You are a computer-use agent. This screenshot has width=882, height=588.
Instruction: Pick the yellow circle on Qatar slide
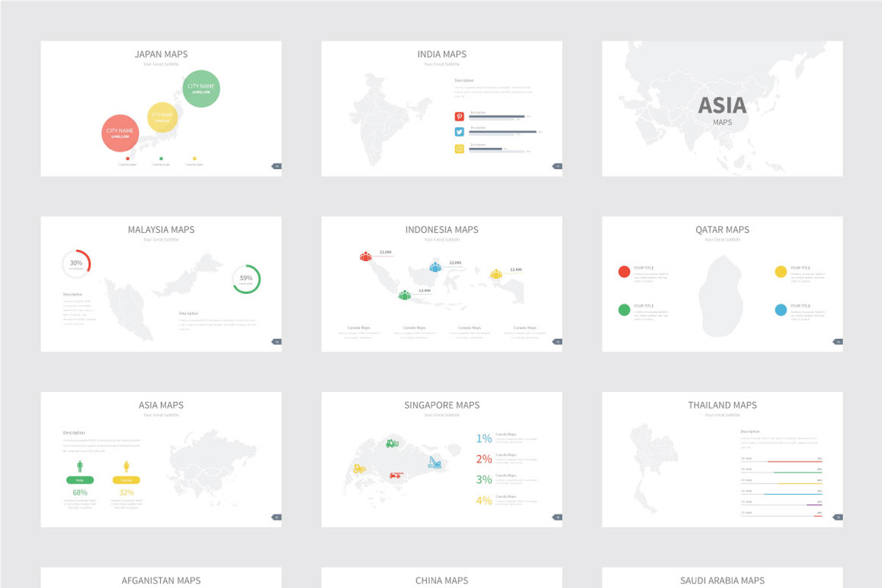(781, 272)
